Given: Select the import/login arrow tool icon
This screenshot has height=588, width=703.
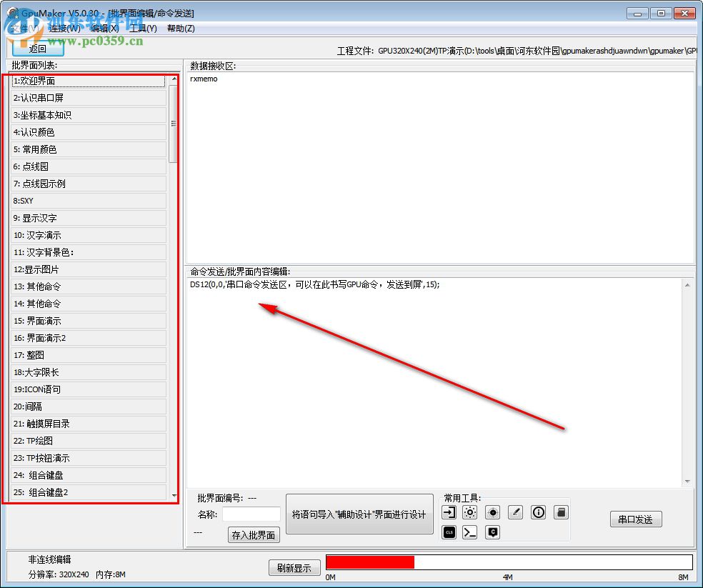Looking at the screenshot, I should (449, 512).
